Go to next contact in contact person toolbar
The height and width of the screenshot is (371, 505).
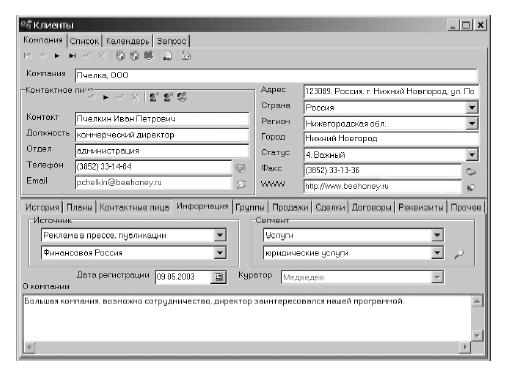106,97
